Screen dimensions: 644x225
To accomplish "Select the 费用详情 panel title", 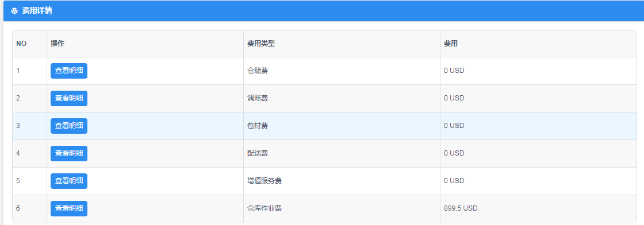I will point(37,11).
